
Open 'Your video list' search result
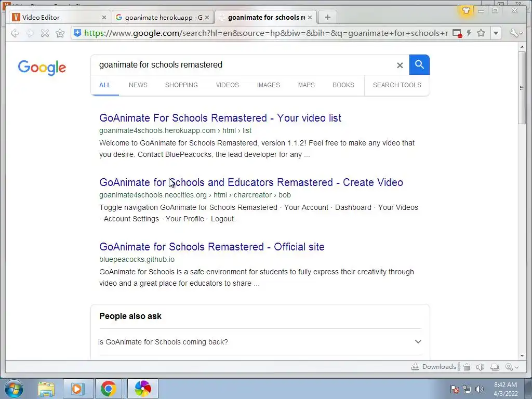(220, 118)
